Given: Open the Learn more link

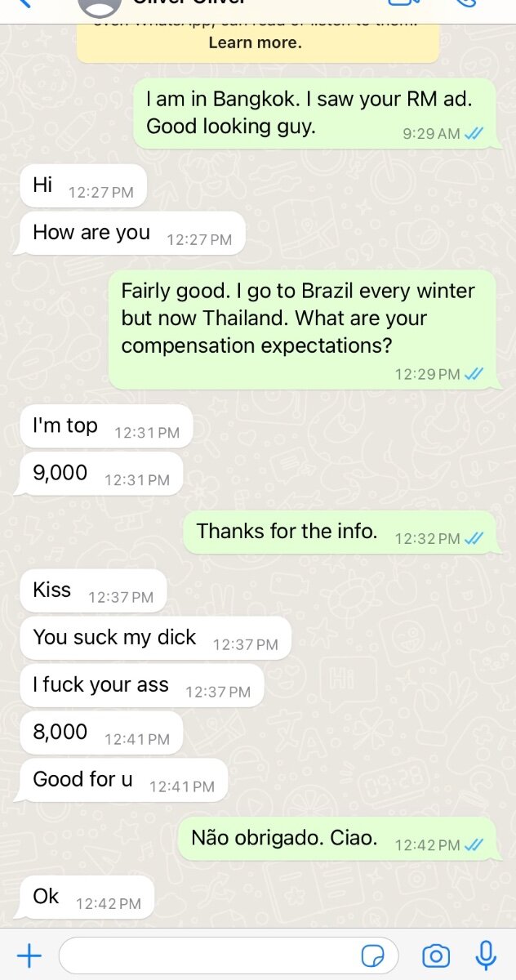Looking at the screenshot, I should [255, 43].
